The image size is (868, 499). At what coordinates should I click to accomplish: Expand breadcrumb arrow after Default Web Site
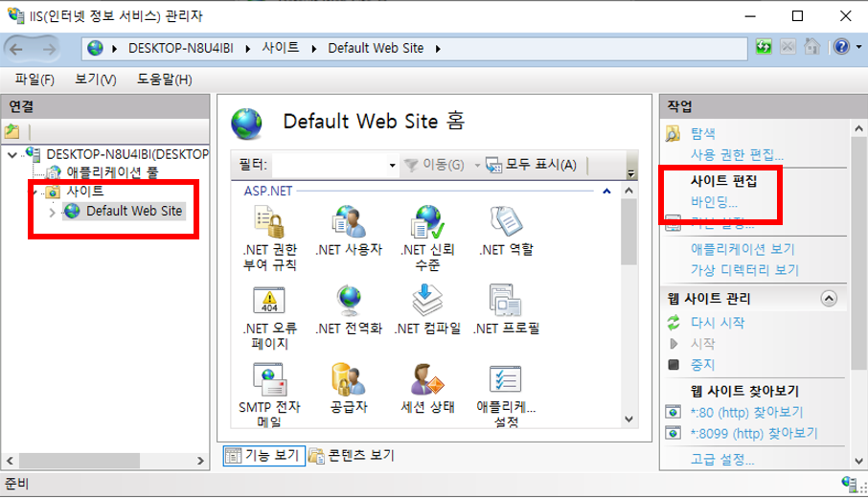[x=438, y=49]
